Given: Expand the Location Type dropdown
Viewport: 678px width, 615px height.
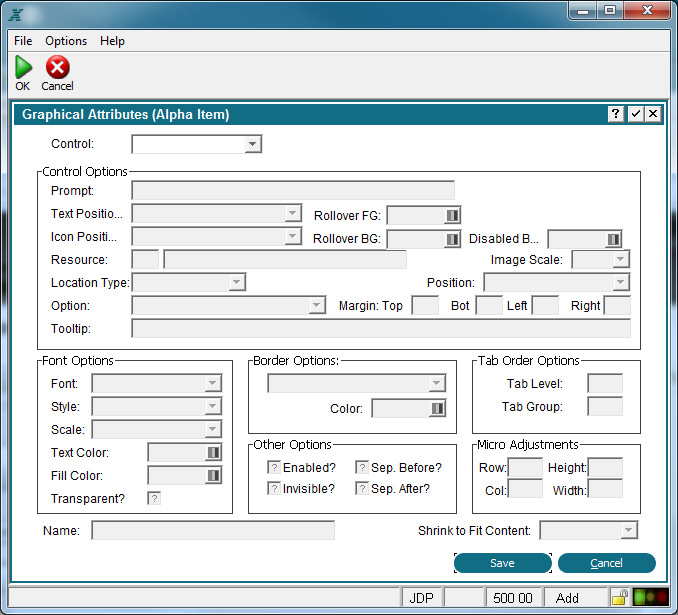Looking at the screenshot, I should click(237, 282).
